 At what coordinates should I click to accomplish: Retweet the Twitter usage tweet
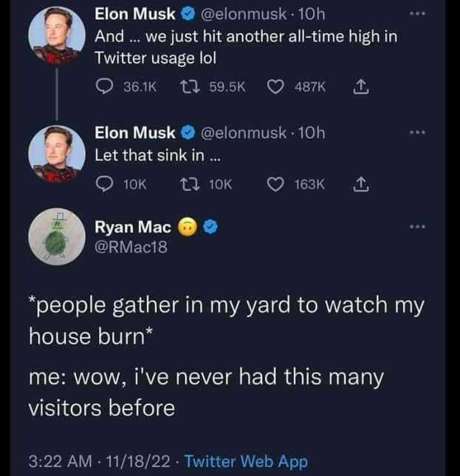tap(190, 86)
